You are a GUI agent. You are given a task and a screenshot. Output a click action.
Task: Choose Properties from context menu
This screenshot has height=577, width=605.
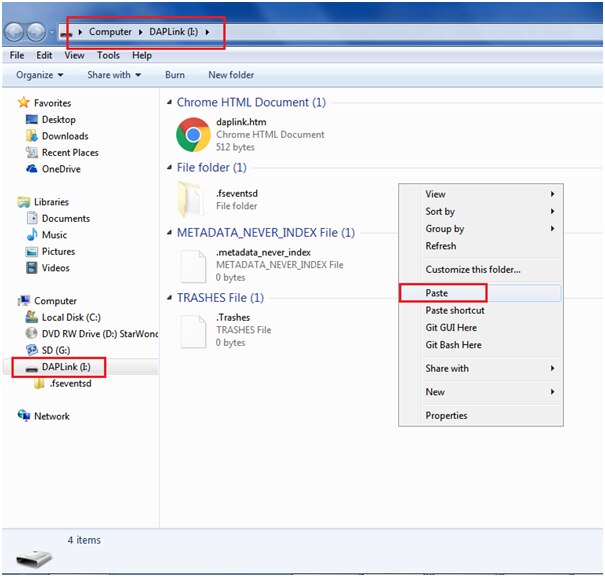481,415
